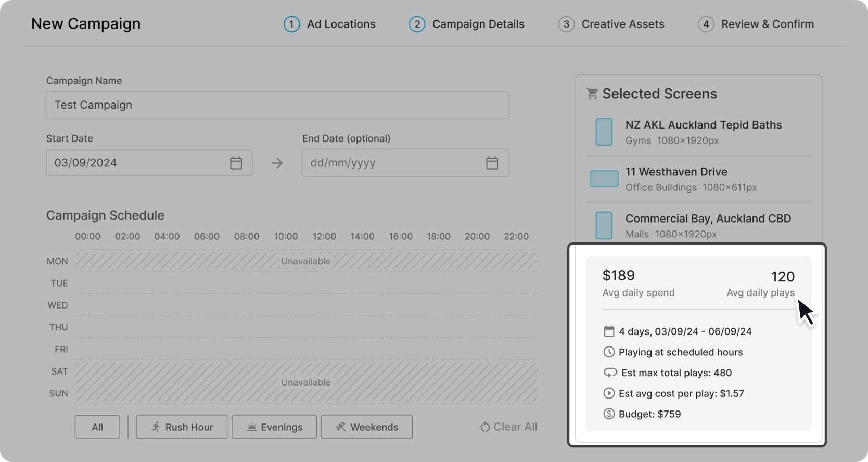The width and height of the screenshot is (868, 462).
Task: Click the clock icon beside scheduled hours
Action: [x=609, y=352]
